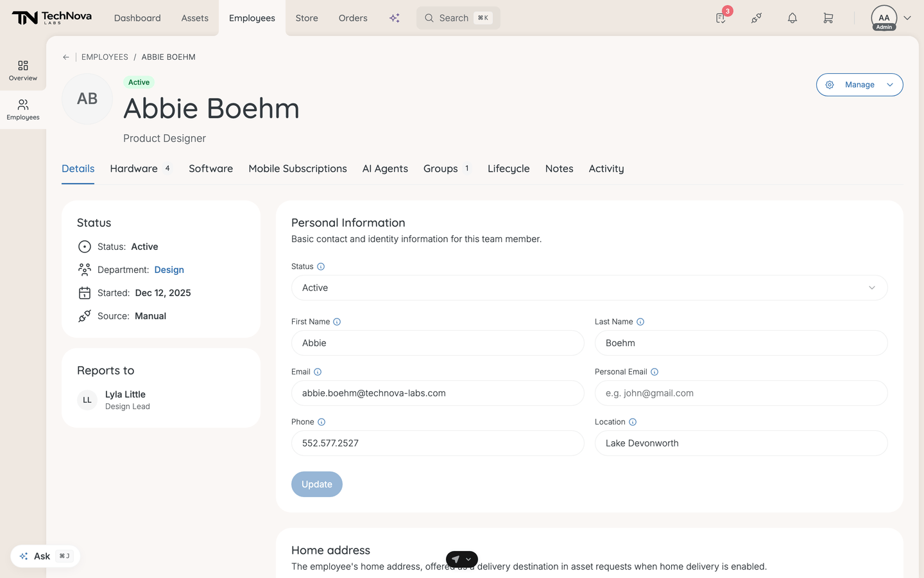The width and height of the screenshot is (924, 578).
Task: Open Overview in the left sidebar
Action: [23, 71]
